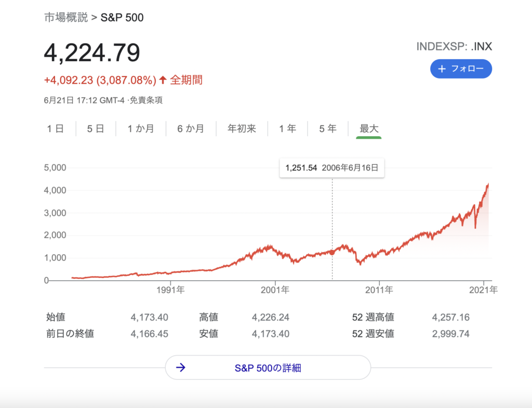Screen dimensions: 532x408
Task: Click the arrow icon beside S&P 500の詳細
Action: (x=181, y=367)
